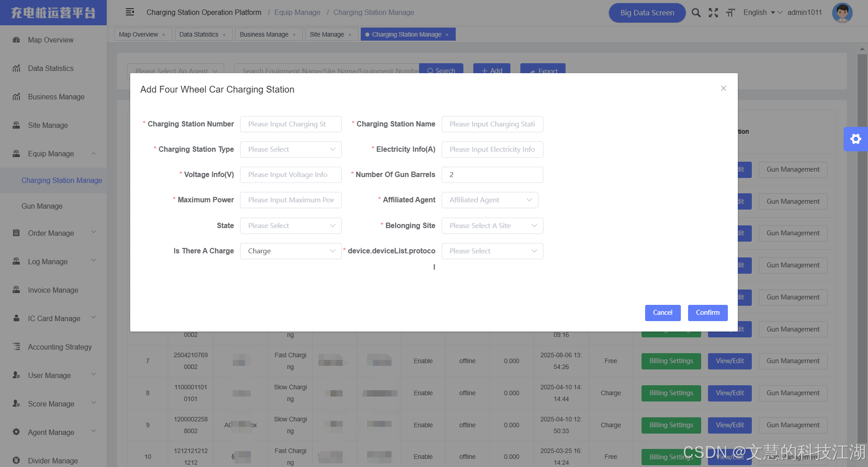
Task: Open Gun Management for row 7
Action: click(793, 361)
